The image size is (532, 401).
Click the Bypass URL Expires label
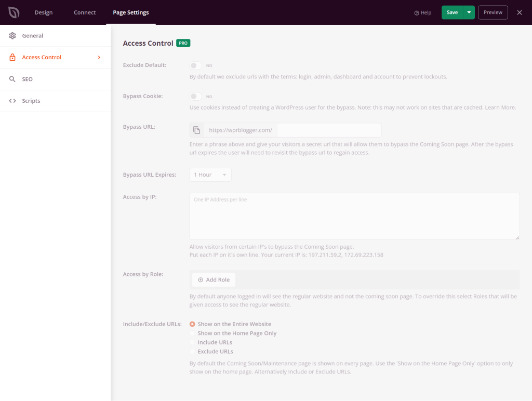[150, 175]
